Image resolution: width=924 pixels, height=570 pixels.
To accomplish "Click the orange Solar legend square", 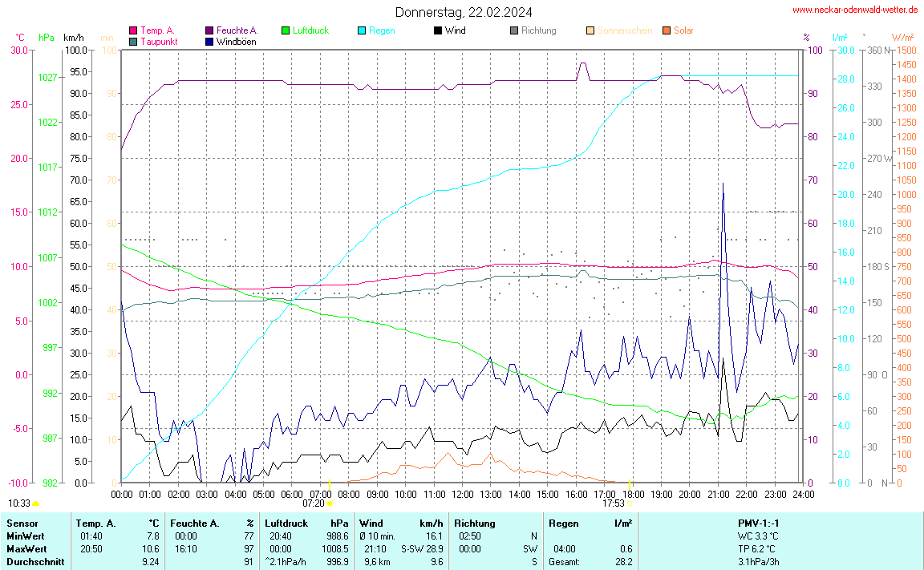I will 667,30.
